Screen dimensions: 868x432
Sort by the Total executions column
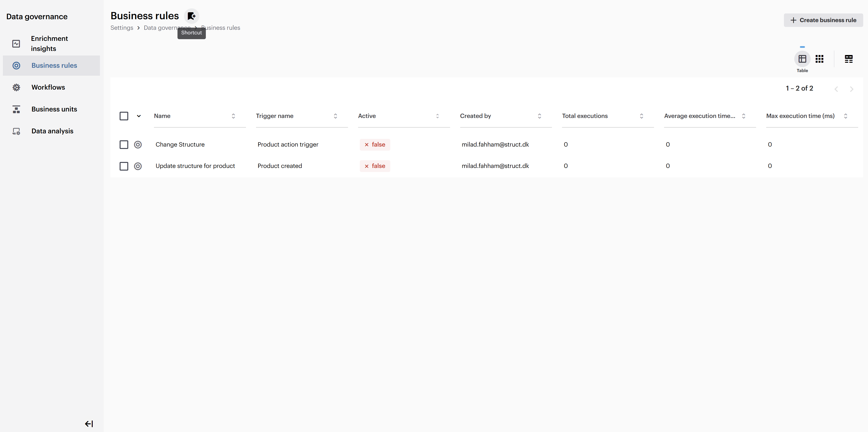pyautogui.click(x=641, y=116)
